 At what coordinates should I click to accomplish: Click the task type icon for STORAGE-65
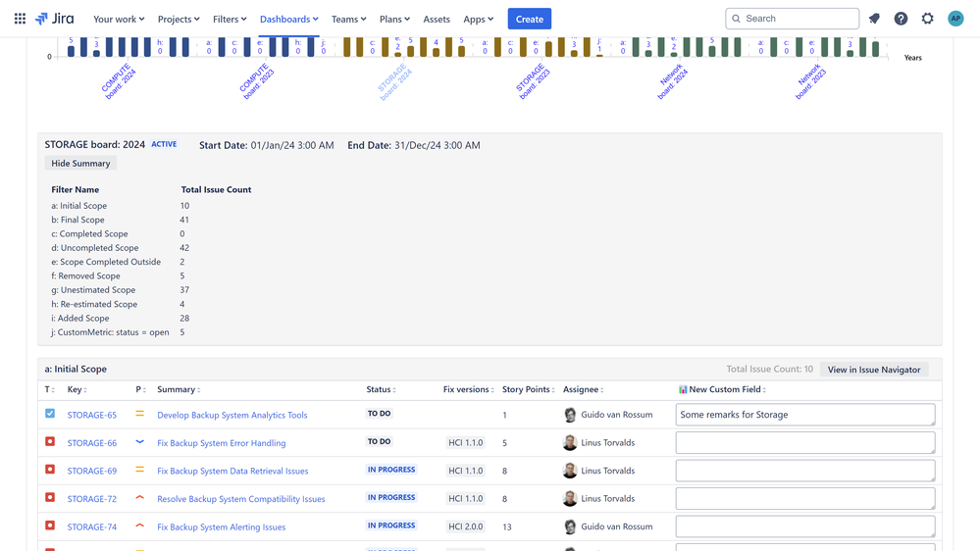(x=50, y=414)
